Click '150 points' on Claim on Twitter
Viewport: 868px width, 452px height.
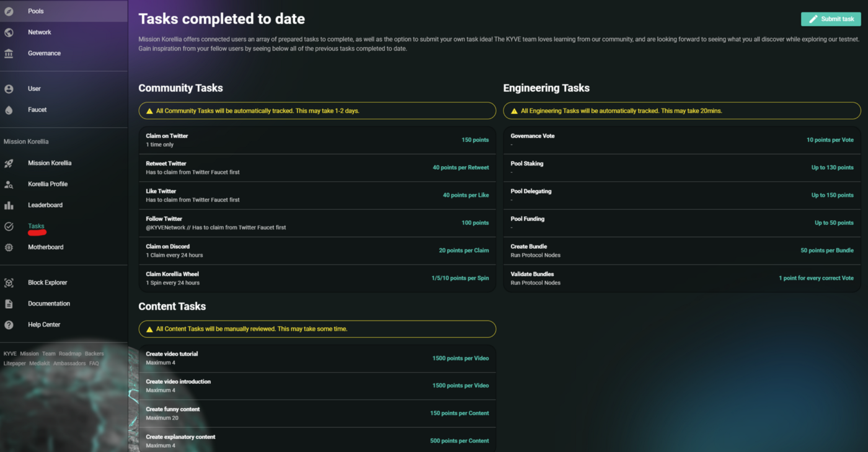[x=475, y=140]
